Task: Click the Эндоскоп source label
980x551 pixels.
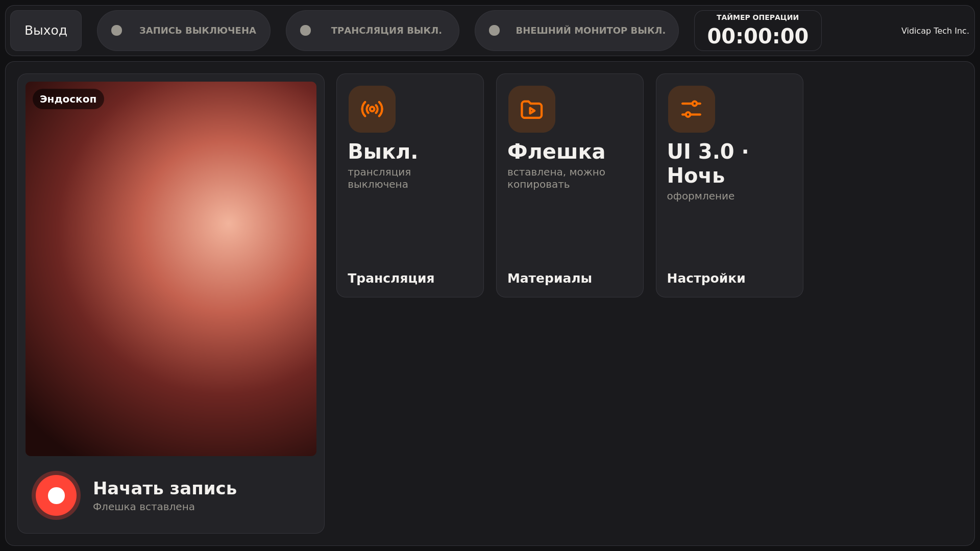Action: 68,99
